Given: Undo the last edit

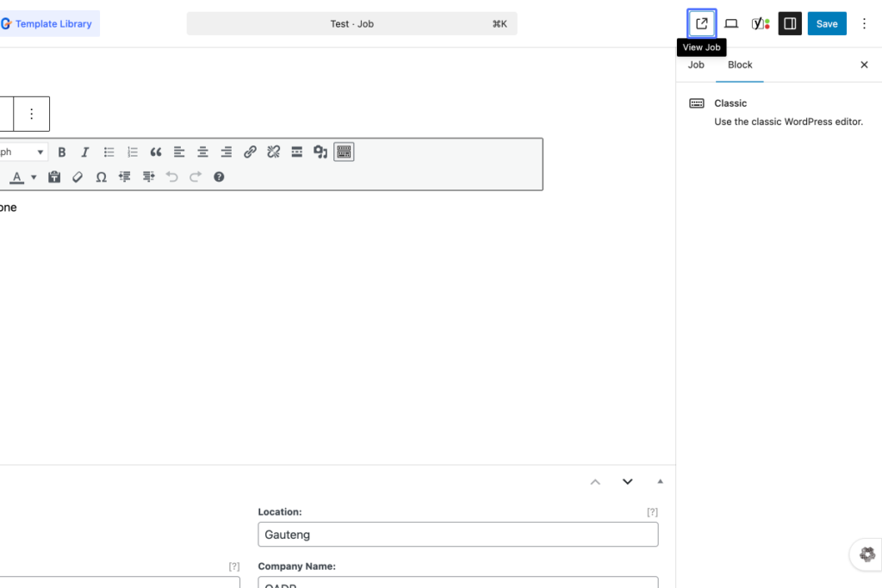Looking at the screenshot, I should (171, 177).
